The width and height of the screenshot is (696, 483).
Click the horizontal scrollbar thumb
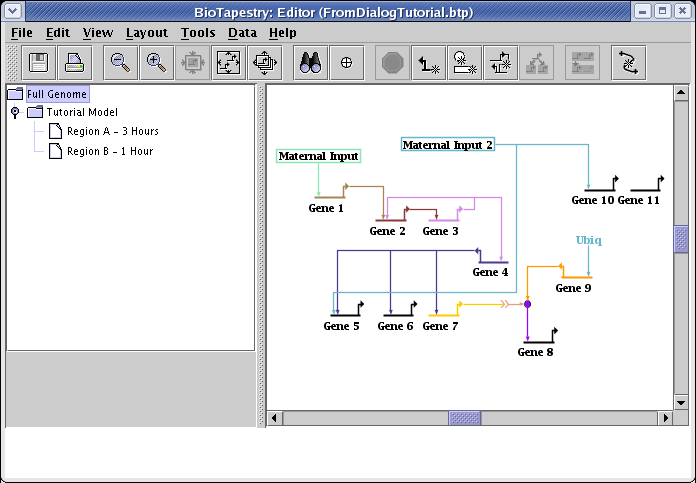point(464,418)
